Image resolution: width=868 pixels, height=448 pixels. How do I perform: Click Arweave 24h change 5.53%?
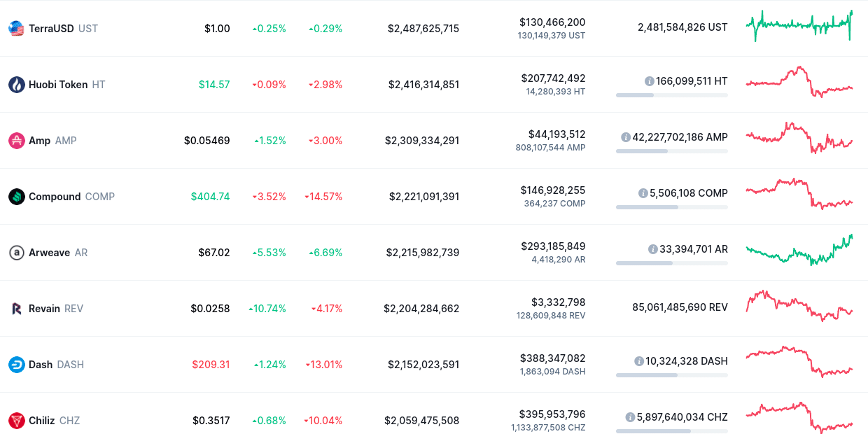(269, 253)
